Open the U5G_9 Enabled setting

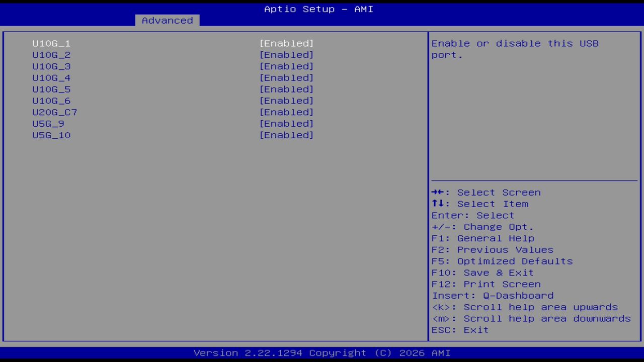286,123
